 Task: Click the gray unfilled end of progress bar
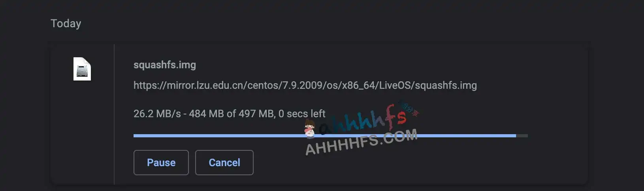pos(522,136)
